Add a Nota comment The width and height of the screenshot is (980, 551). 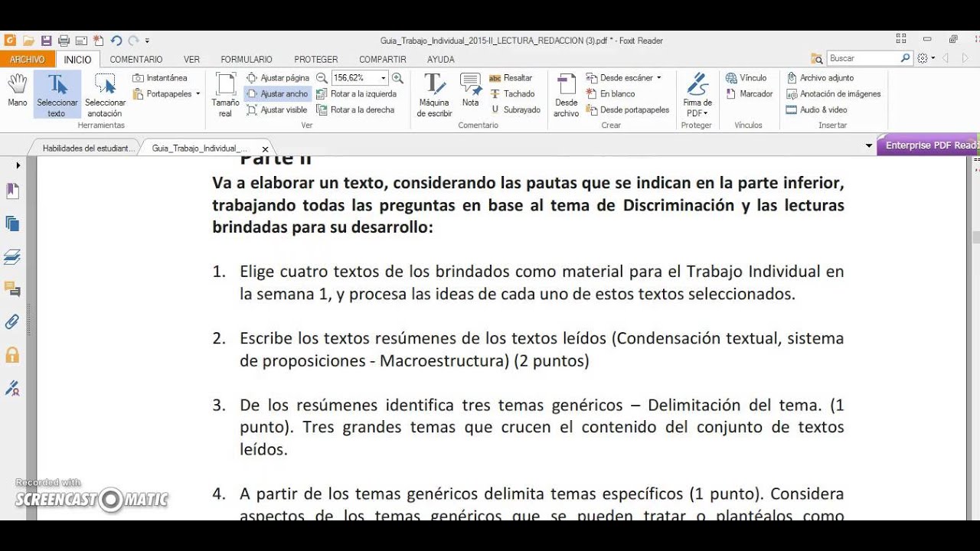[470, 90]
